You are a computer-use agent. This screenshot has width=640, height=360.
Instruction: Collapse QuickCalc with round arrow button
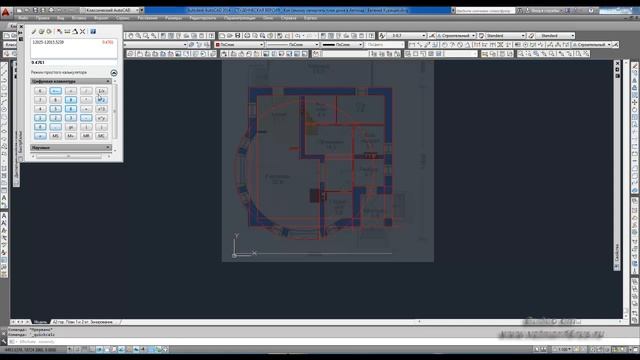pos(113,73)
